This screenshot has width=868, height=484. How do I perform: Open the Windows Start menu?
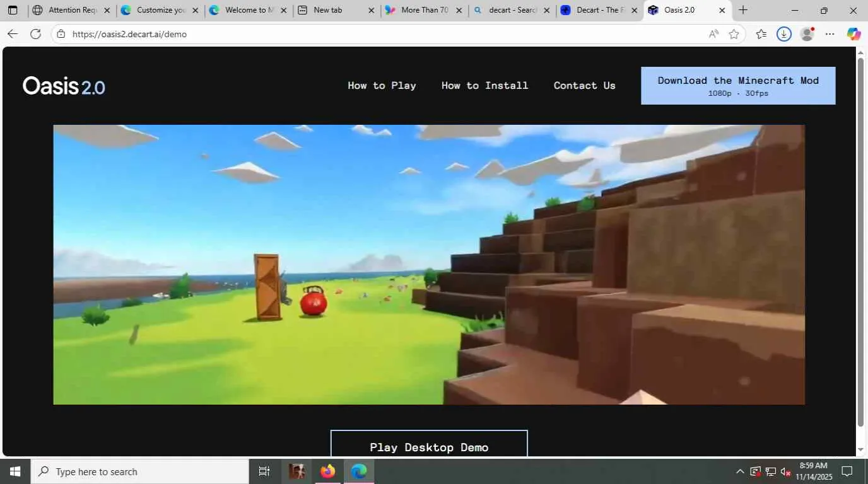tap(15, 471)
